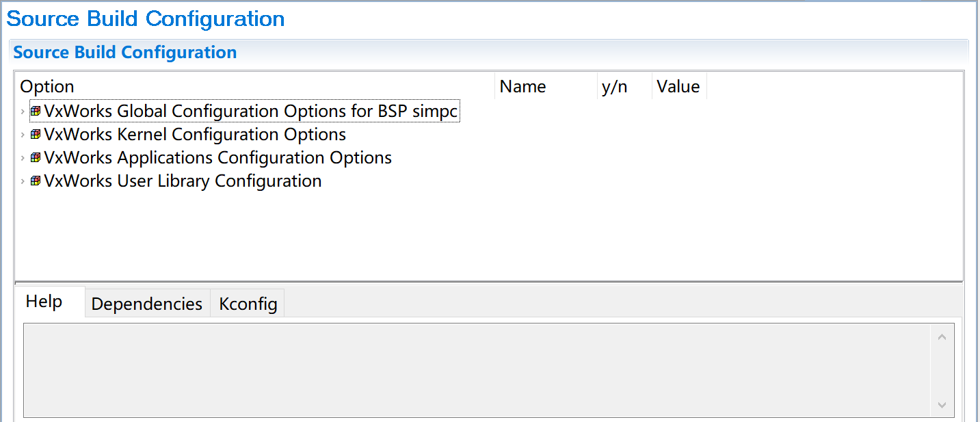Click the VxWorks User Library Configuration icon
The image size is (980, 422).
36,181
